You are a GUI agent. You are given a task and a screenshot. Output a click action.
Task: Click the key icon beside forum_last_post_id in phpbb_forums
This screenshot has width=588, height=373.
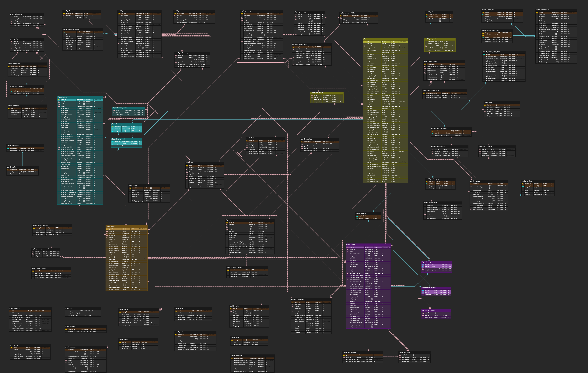click(59, 147)
